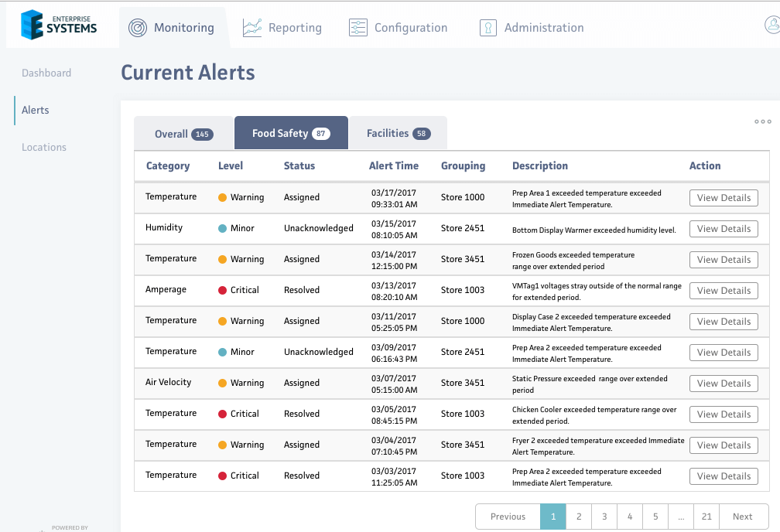View Details for the Display Case 2 alert

[724, 321]
